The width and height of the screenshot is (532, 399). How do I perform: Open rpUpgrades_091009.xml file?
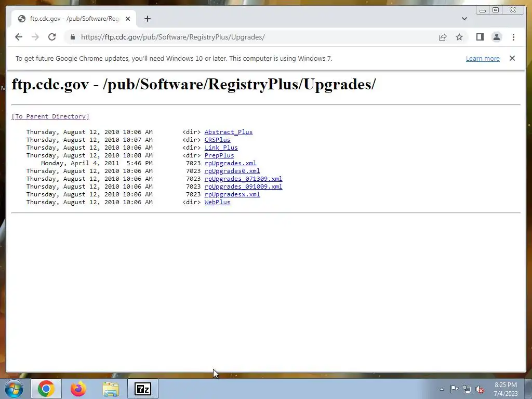(243, 187)
